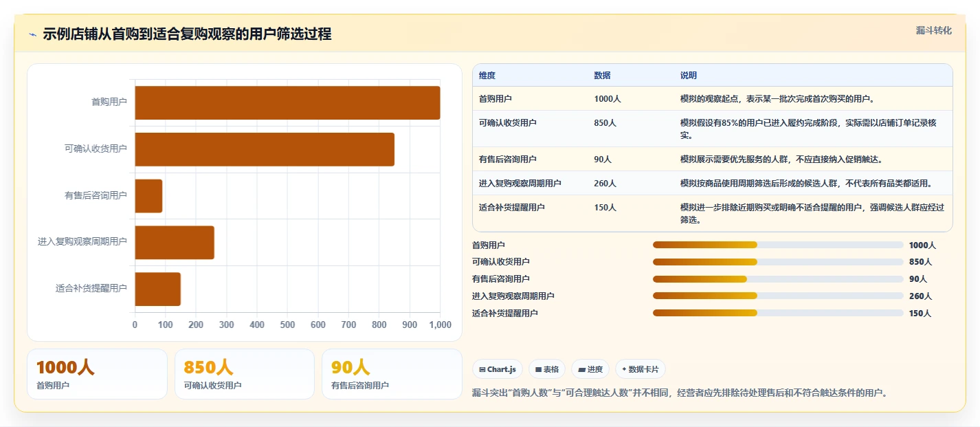Click the 首购用户 chart axis label
The width and height of the screenshot is (980, 427).
(109, 102)
